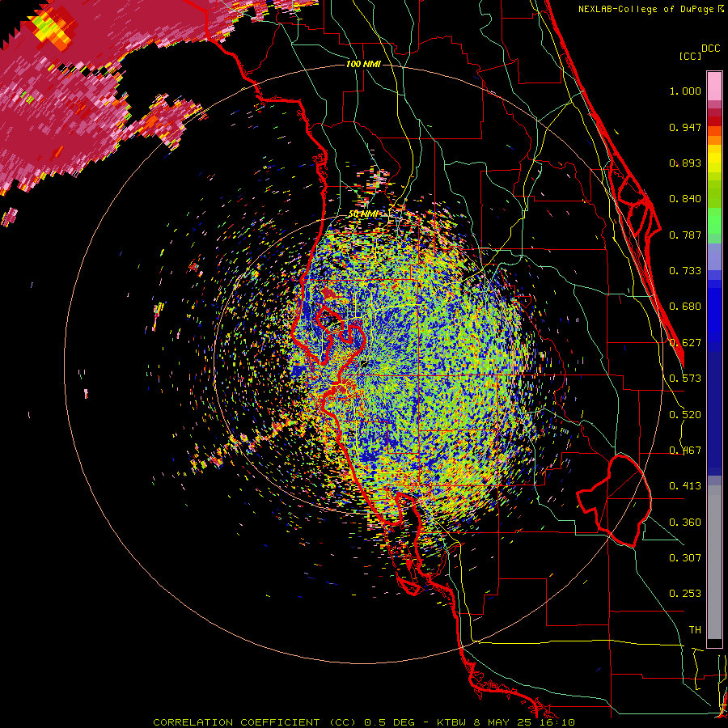Image resolution: width=728 pixels, height=728 pixels.
Task: Click the 1.000 scale value
Action: [685, 91]
